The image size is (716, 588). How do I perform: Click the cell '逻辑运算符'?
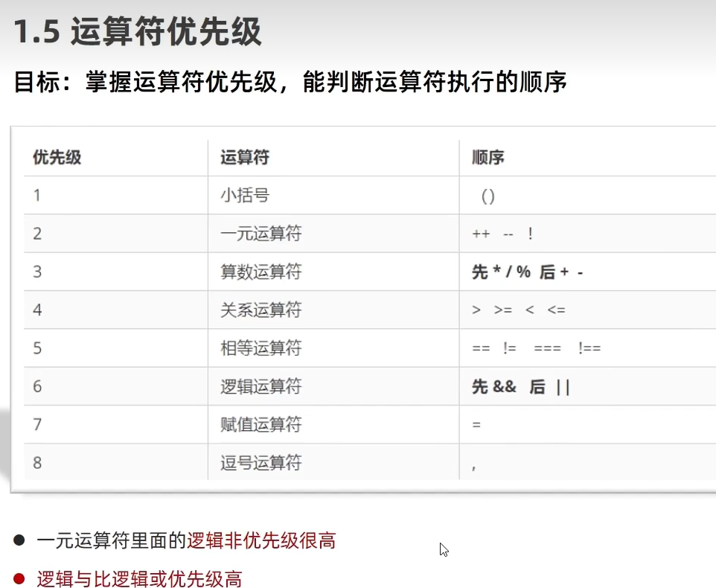click(x=260, y=387)
